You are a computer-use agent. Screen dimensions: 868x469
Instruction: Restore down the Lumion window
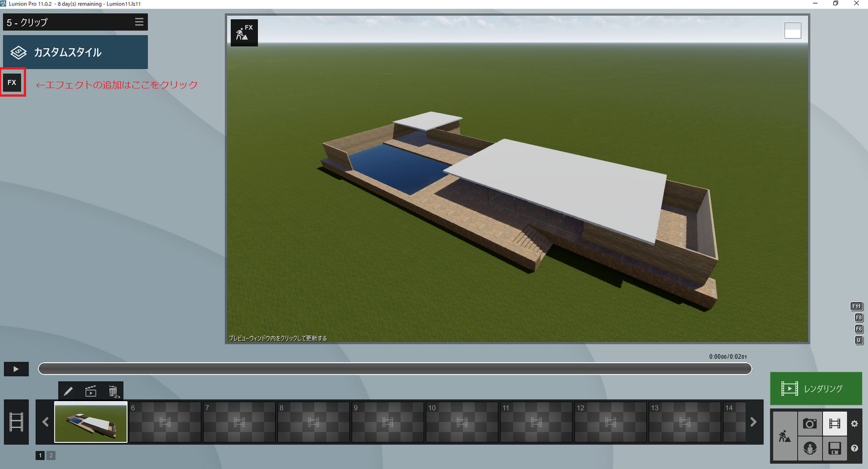pyautogui.click(x=835, y=4)
